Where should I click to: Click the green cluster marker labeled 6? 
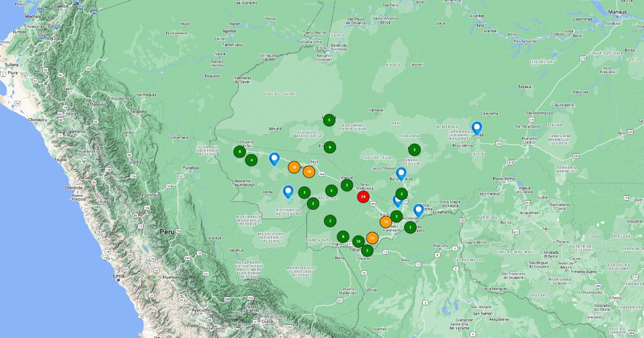[330, 147]
